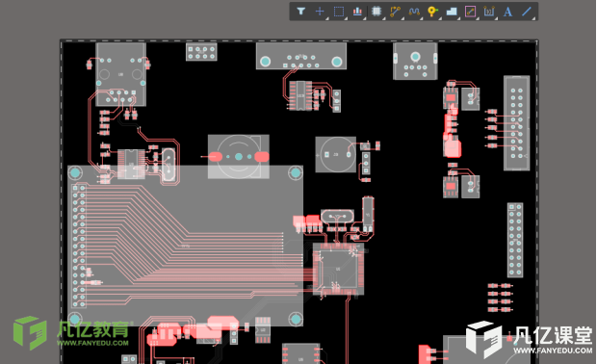Click the round buzzer component with red pads
The image size is (597, 364).
(239, 156)
